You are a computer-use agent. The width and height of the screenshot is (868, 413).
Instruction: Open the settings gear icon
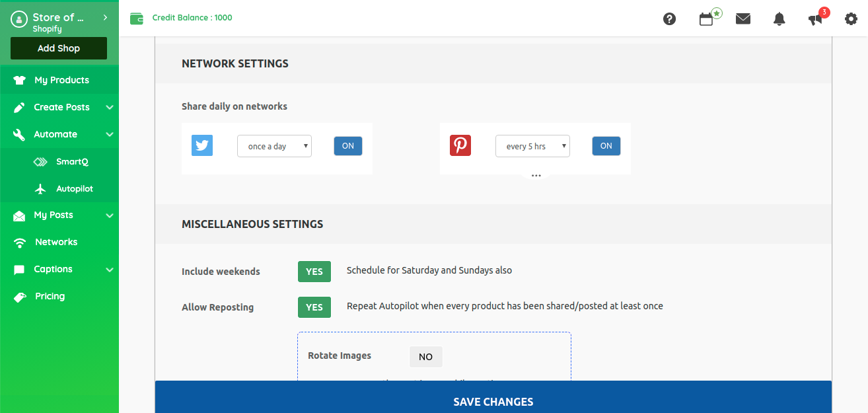[x=851, y=19]
